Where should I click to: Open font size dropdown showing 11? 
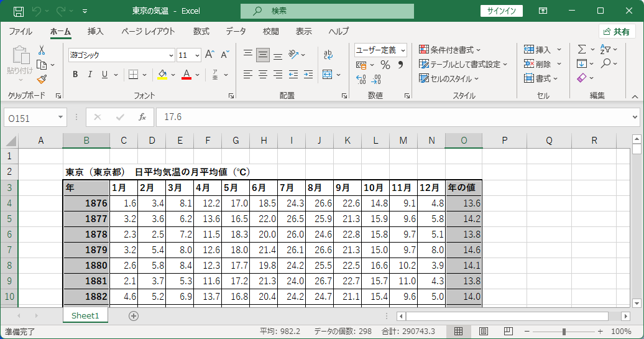tap(197, 55)
